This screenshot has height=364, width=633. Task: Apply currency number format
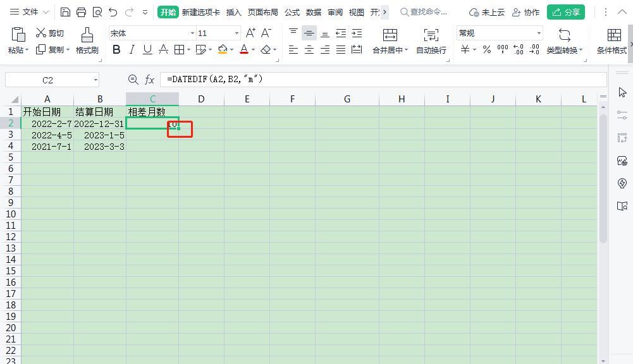(465, 50)
